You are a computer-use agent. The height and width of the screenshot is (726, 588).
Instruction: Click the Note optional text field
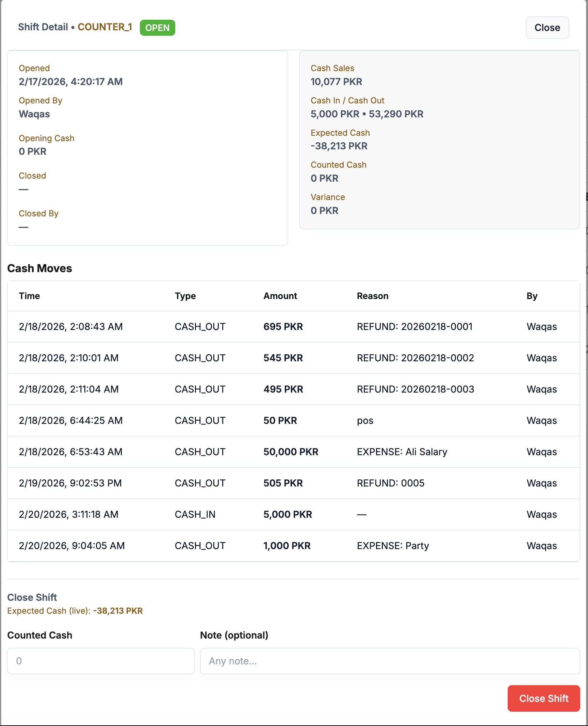(390, 661)
